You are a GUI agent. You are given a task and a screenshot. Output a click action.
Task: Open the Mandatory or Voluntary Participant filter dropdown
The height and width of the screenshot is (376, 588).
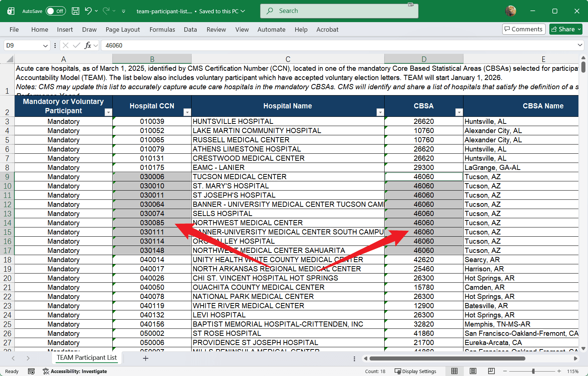coord(108,112)
